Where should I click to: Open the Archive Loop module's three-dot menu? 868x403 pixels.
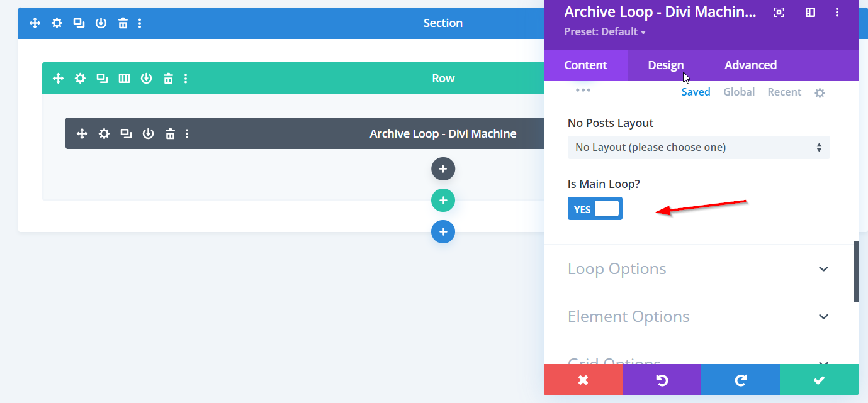[x=187, y=134]
